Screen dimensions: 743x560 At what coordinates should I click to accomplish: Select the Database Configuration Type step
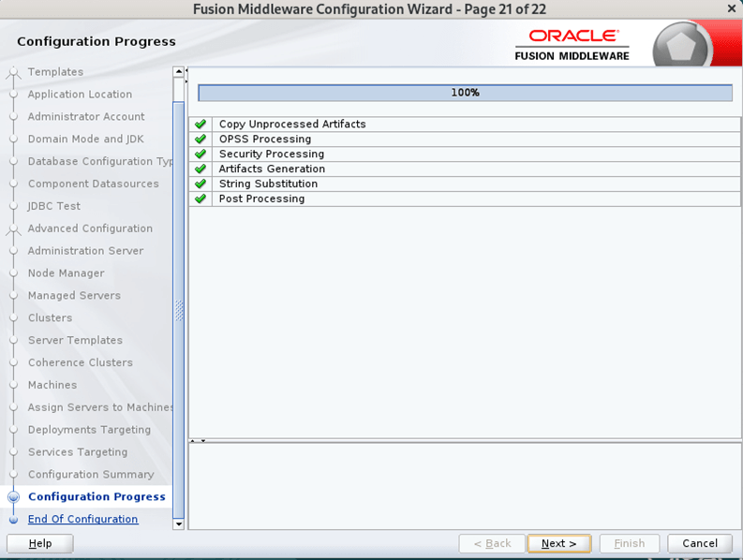pyautogui.click(x=100, y=162)
